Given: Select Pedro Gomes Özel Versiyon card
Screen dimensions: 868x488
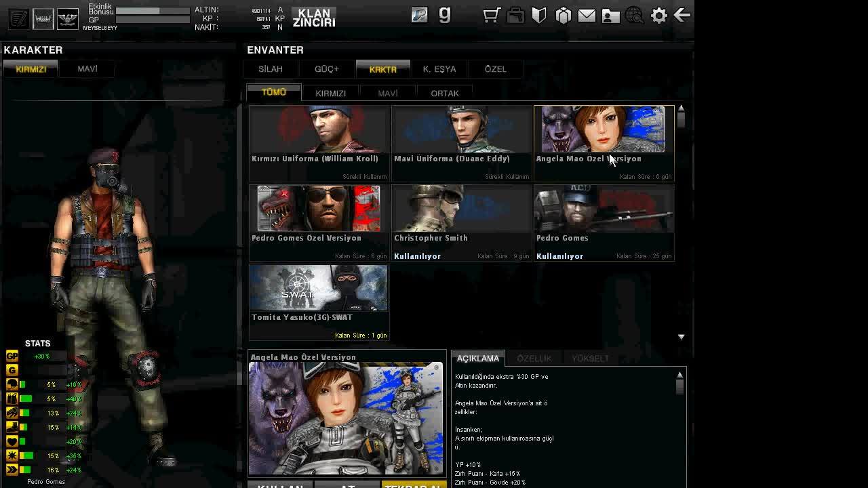Looking at the screenshot, I should coord(319,222).
